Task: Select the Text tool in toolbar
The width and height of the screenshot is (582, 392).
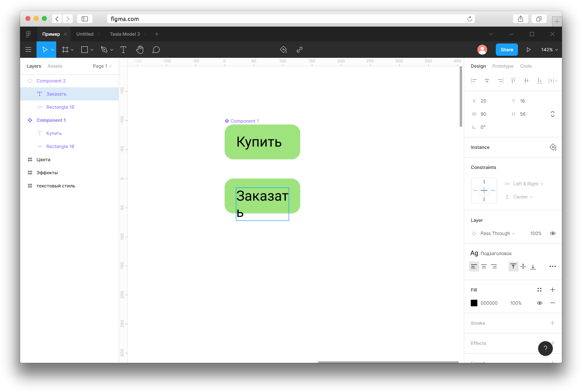Action: coord(123,50)
